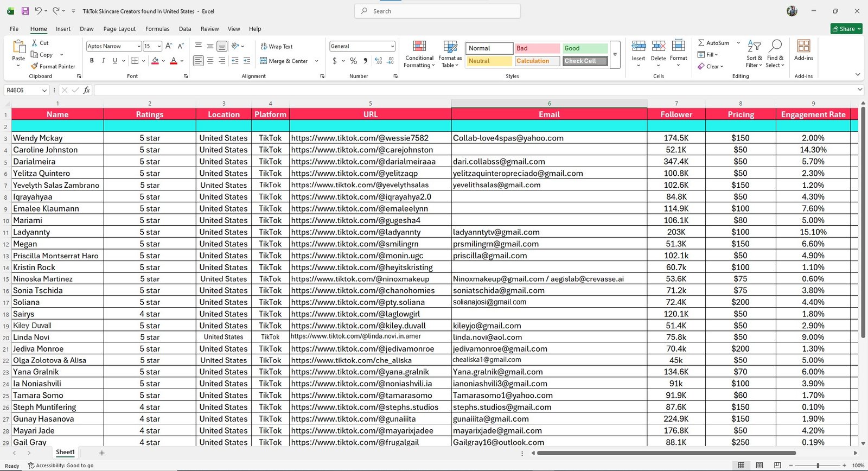
Task: Open the font name dropdown
Action: pos(138,46)
